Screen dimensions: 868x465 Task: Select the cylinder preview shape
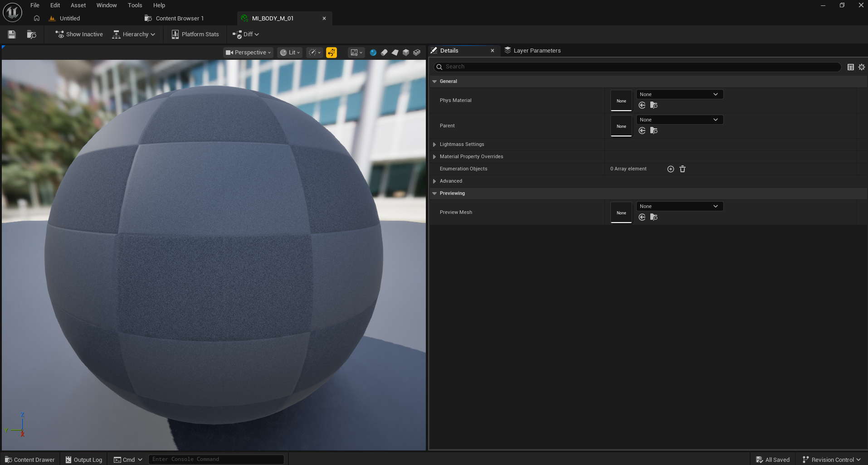pos(384,53)
